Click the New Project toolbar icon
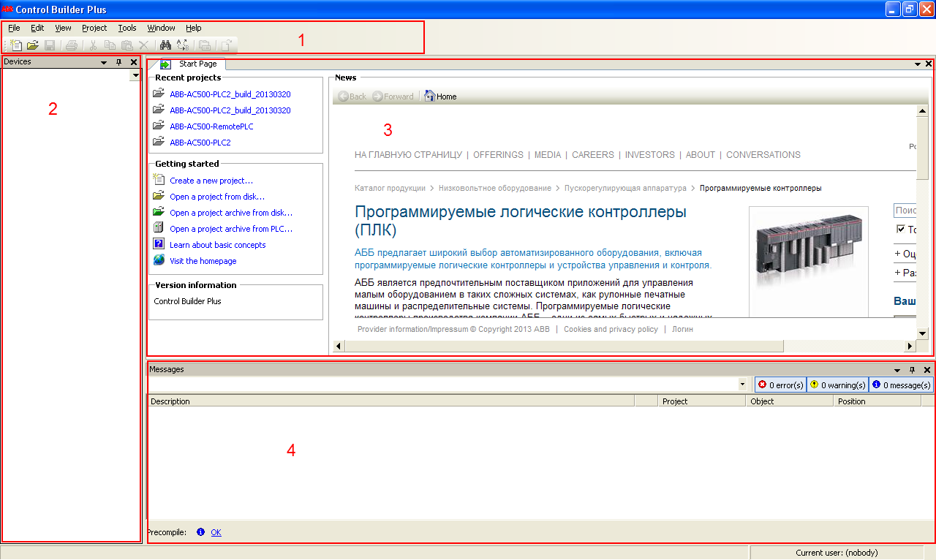Screen dimensions: 936x560 (17, 45)
